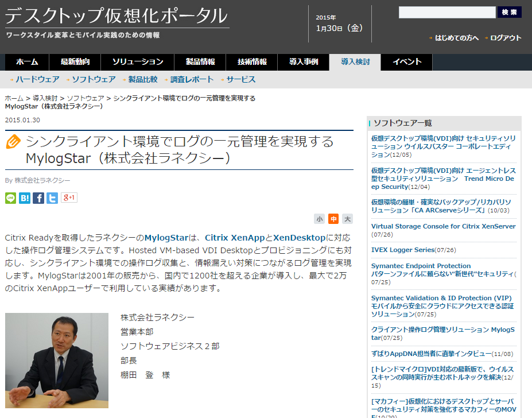Click the article date 2015.01.30
Viewport: 532px width, 418px height.
22,120
